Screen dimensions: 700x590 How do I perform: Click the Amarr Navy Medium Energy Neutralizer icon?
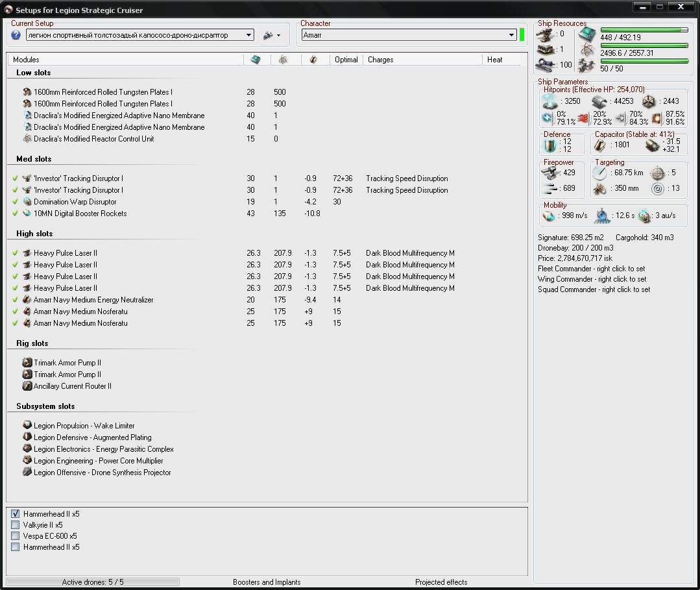point(27,299)
